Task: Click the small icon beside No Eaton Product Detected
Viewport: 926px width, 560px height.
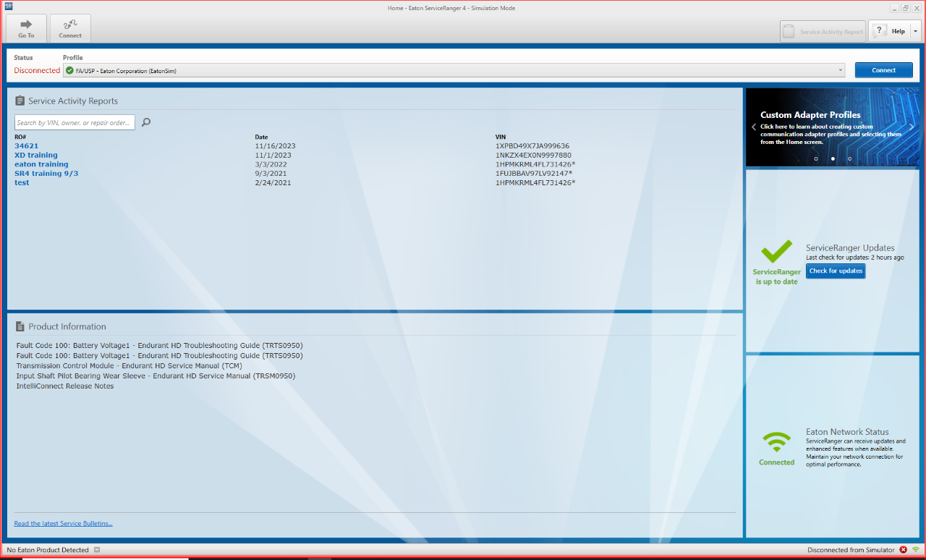Action: tap(97, 550)
